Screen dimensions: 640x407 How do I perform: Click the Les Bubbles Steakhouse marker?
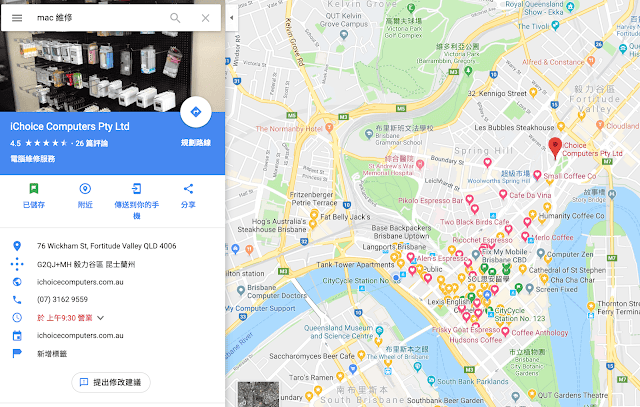pos(561,127)
